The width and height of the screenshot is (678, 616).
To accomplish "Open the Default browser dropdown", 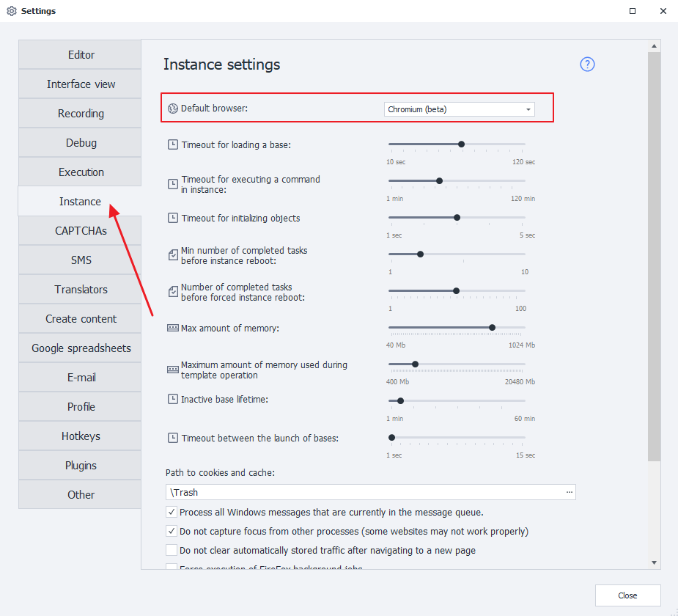I will click(460, 109).
